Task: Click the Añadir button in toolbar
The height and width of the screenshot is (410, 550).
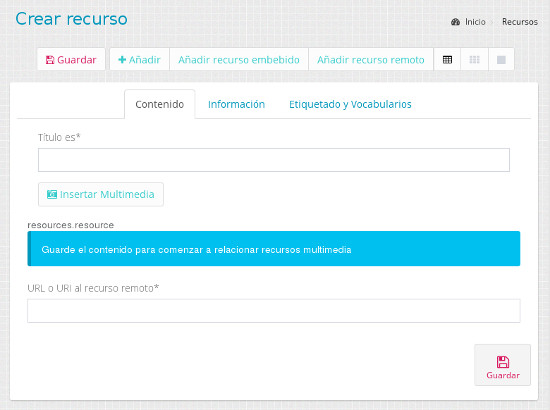Action: coord(140,60)
